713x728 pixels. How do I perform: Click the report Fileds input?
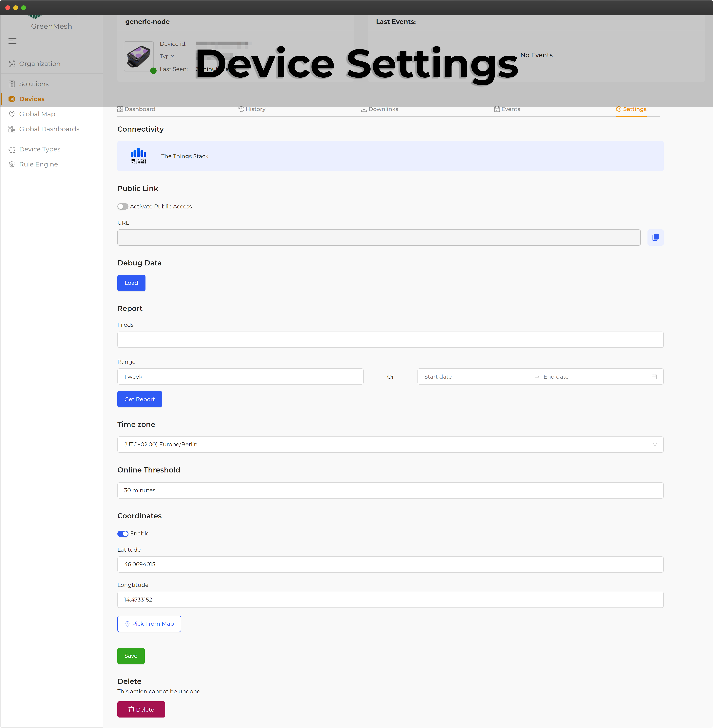pyautogui.click(x=390, y=340)
